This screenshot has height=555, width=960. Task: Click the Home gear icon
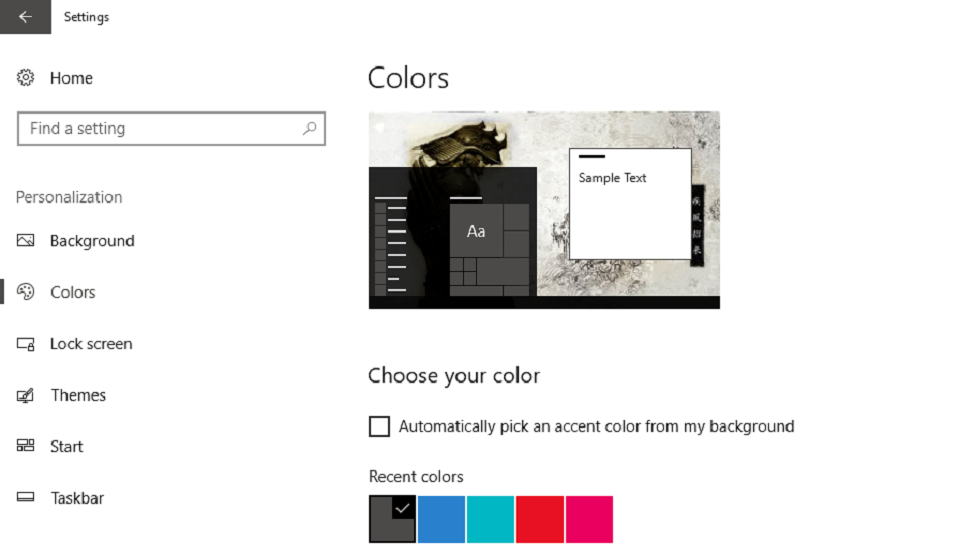[26, 78]
